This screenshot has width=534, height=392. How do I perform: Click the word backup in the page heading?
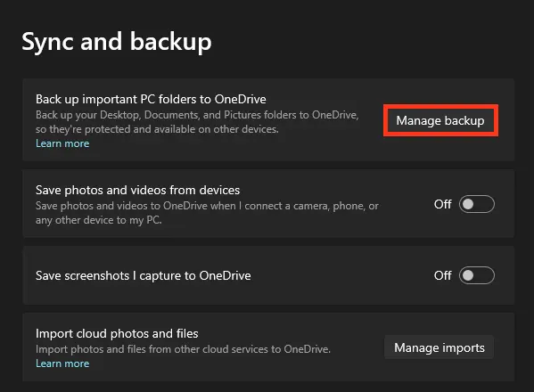[171, 42]
